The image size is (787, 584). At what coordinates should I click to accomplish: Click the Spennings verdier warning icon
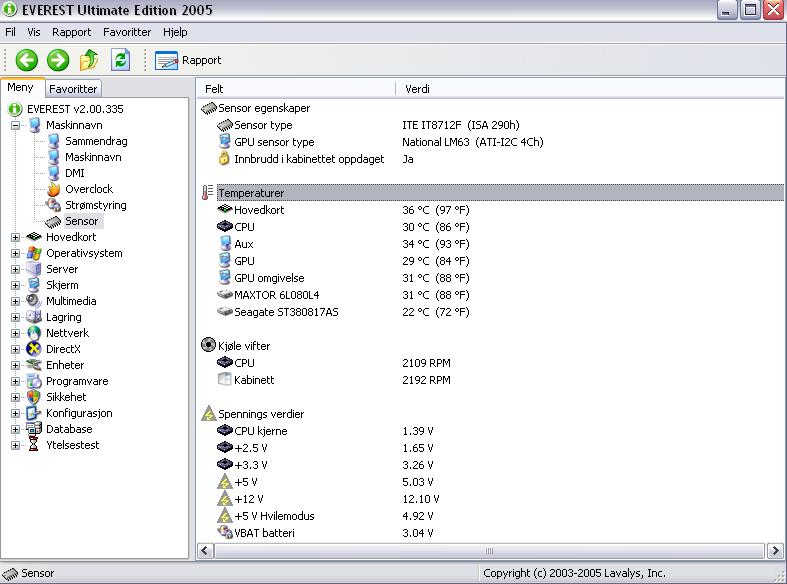click(x=208, y=413)
